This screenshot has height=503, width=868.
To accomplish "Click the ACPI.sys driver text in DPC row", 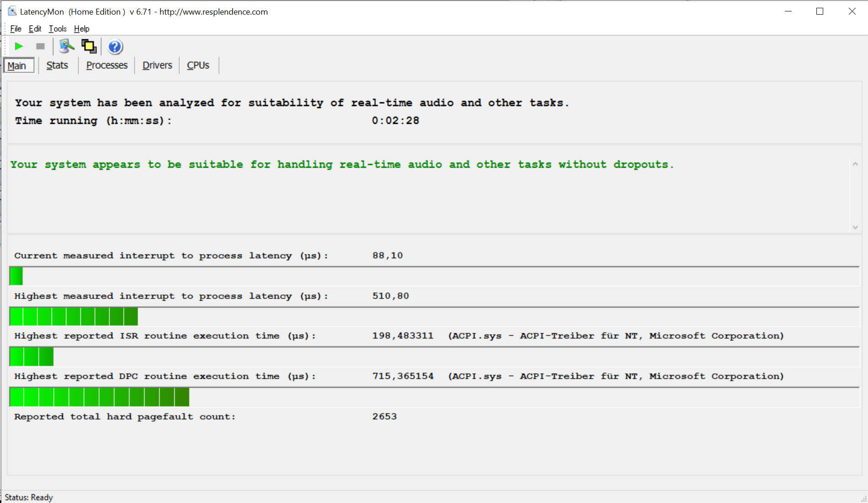I will [x=616, y=376].
